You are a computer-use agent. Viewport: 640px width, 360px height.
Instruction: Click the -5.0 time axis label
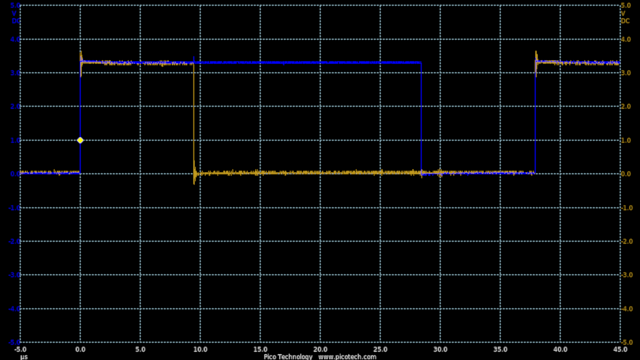point(20,350)
